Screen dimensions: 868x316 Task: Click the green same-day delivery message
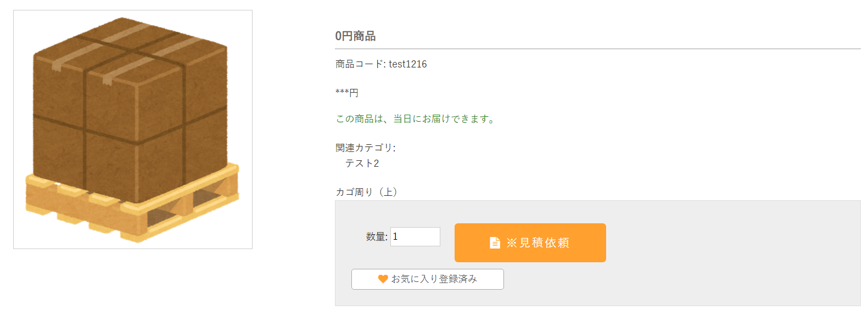pyautogui.click(x=416, y=119)
